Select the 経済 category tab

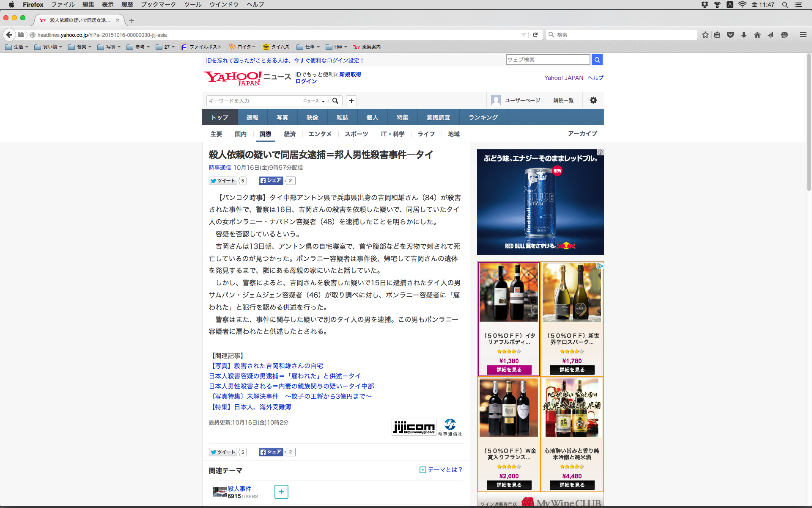(x=290, y=134)
